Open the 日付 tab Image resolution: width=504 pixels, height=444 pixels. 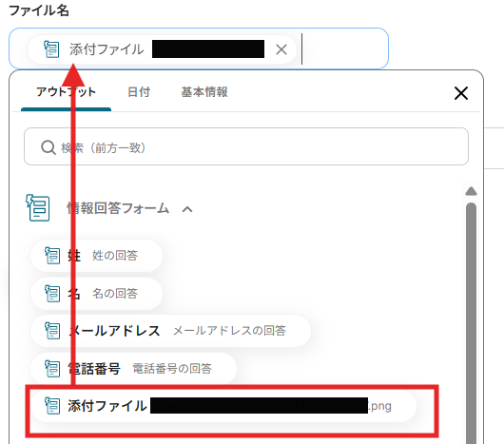tap(139, 92)
